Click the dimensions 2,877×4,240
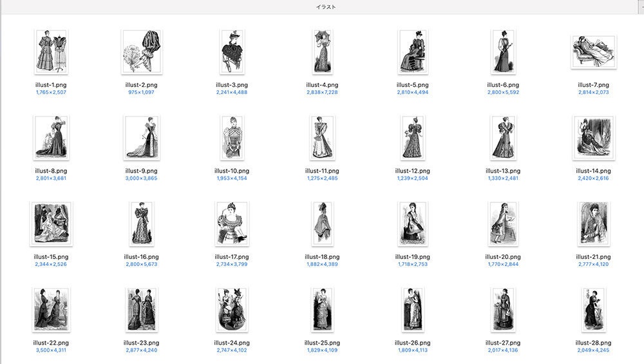The width and height of the screenshot is (644, 364). click(141, 350)
